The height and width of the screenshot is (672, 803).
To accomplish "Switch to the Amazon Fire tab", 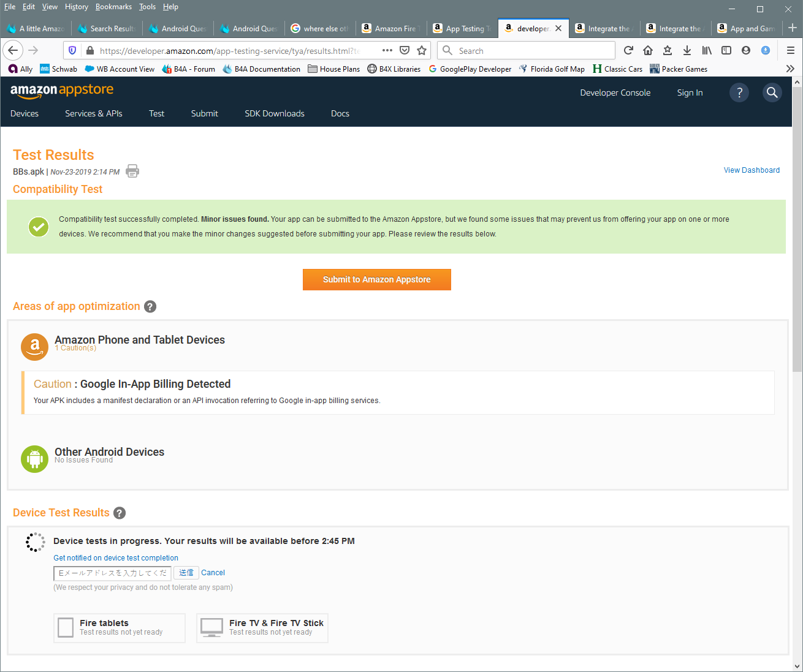I will click(x=391, y=28).
